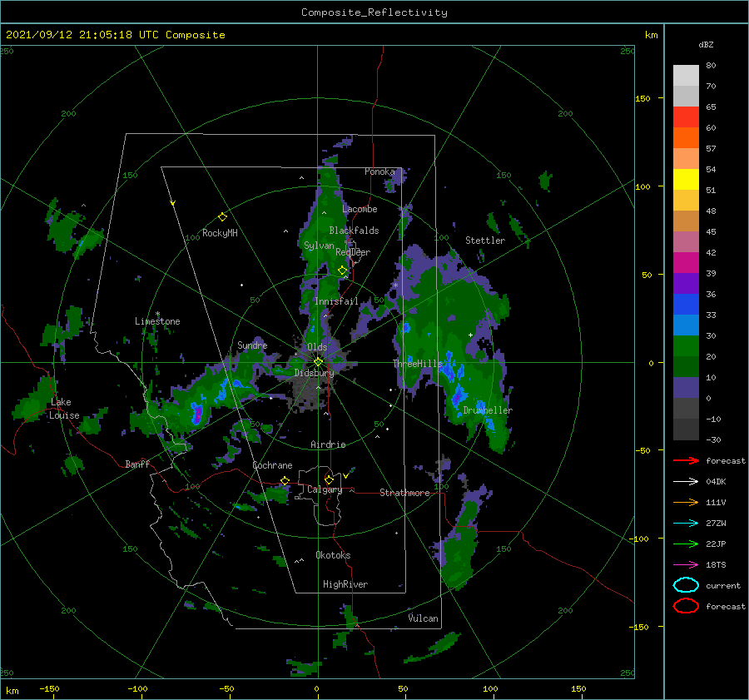This screenshot has width=749, height=700.
Task: Click the yellow diamond marker above Calgary label
Action: click(x=329, y=479)
